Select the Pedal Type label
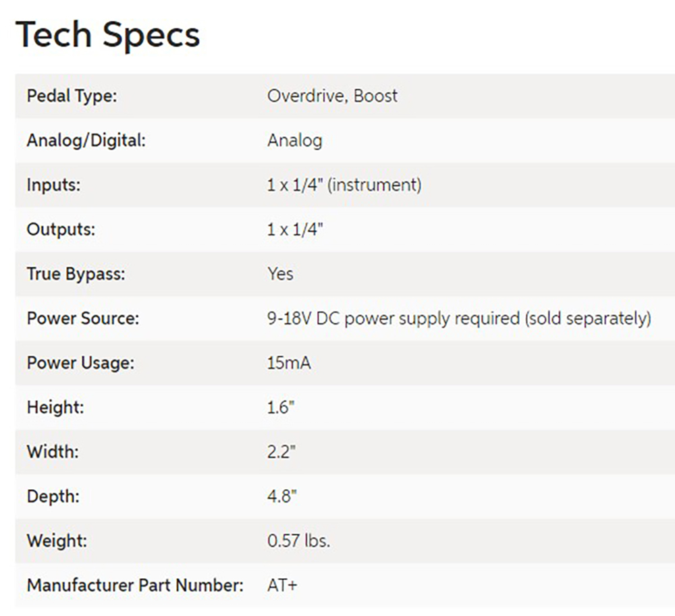The height and width of the screenshot is (616, 675). (72, 96)
